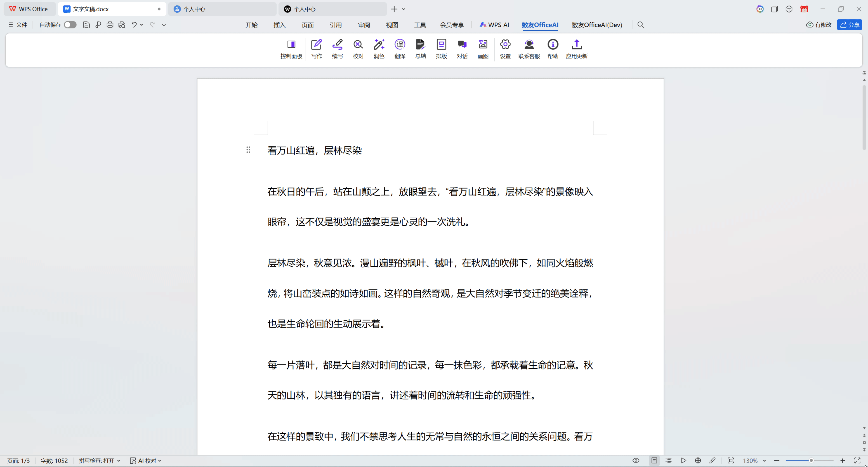Open the 排版 layout tool
This screenshot has width=868, height=467.
coord(441,49)
